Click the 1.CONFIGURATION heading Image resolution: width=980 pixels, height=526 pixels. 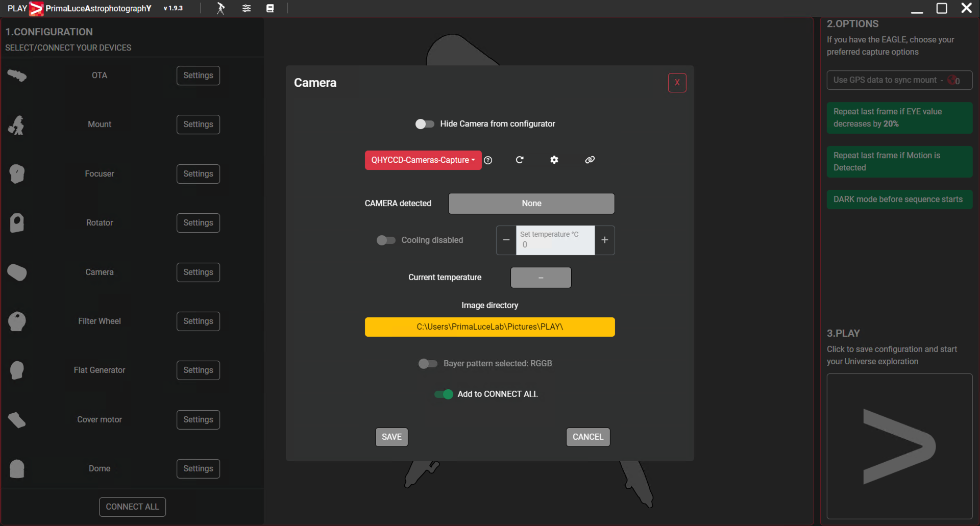click(49, 32)
